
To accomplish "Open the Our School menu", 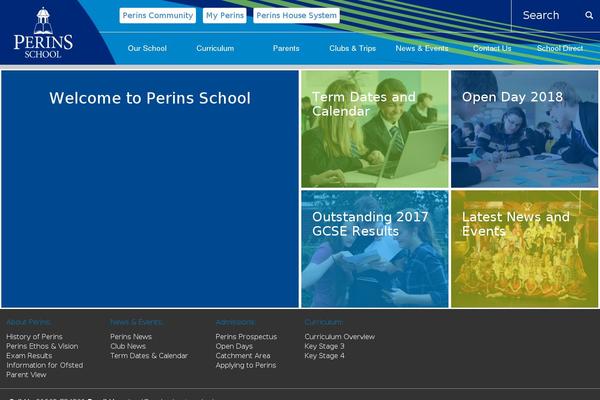I will 147,48.
